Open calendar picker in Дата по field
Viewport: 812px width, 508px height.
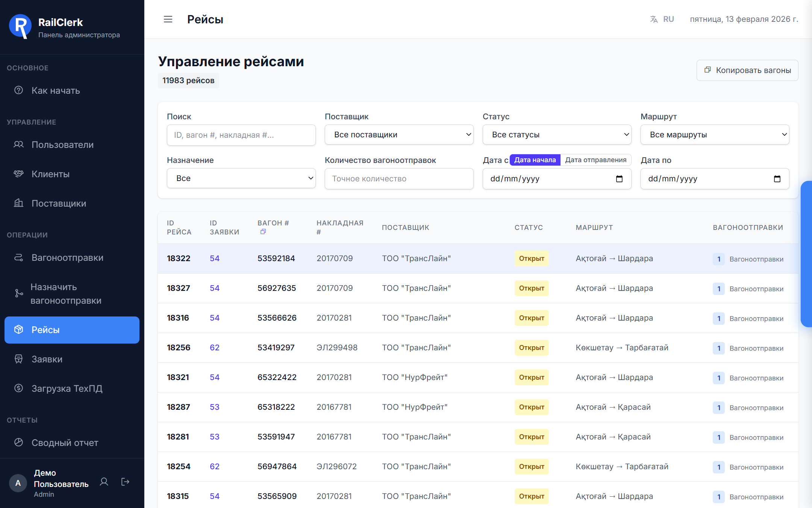coord(777,179)
